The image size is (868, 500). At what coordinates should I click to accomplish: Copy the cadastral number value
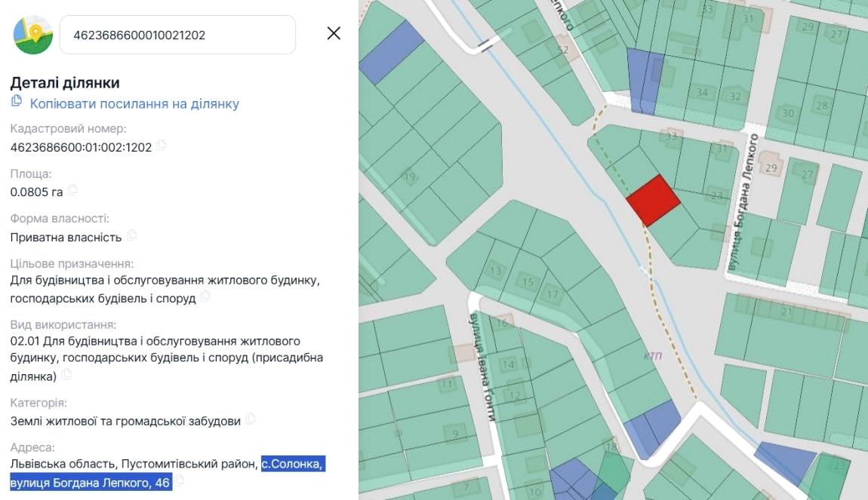tap(161, 146)
